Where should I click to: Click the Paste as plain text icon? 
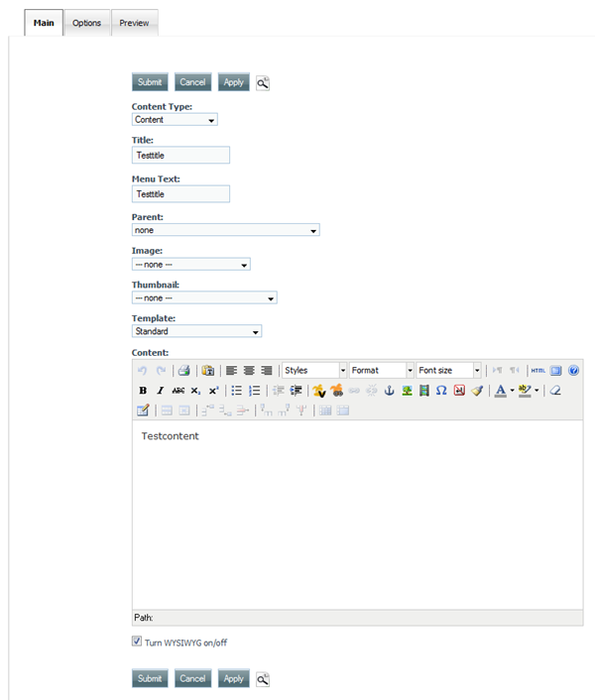(207, 371)
